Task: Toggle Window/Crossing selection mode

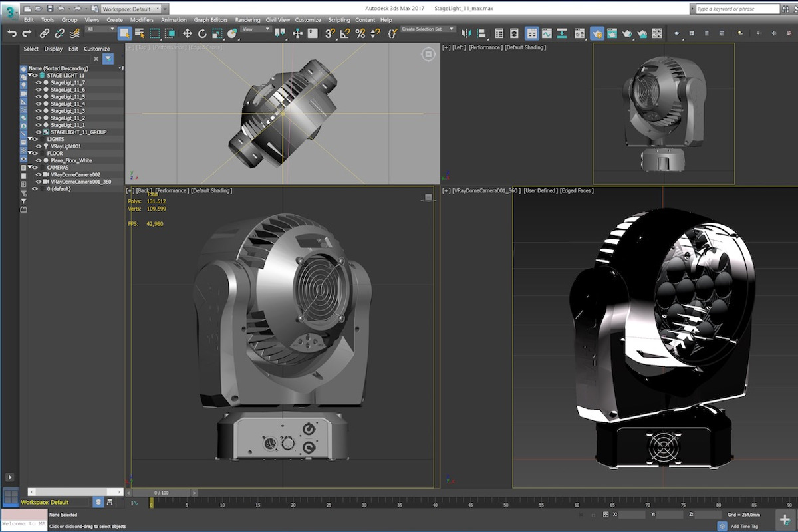Action: [170, 33]
